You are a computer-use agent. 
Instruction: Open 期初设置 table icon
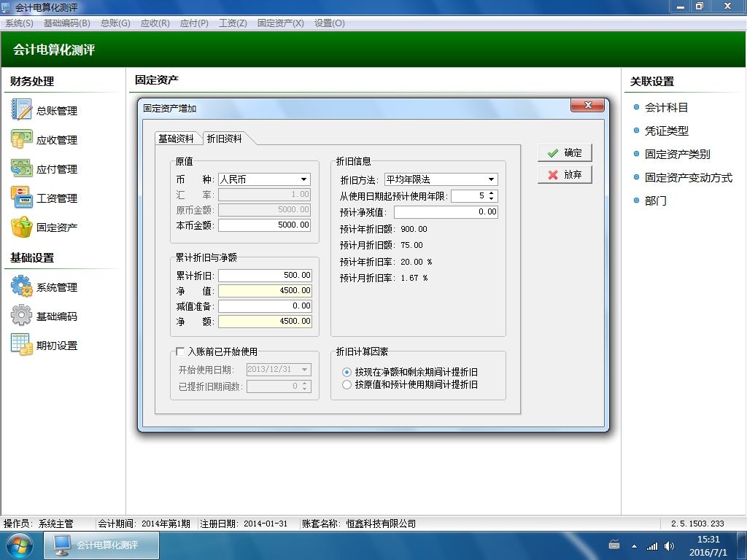pyautogui.click(x=21, y=345)
